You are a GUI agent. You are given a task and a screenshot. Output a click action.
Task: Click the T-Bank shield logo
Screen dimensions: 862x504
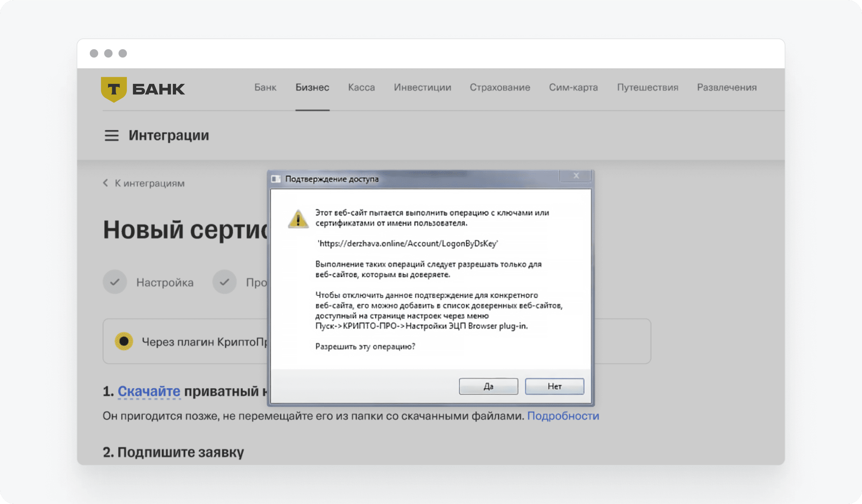pos(114,89)
